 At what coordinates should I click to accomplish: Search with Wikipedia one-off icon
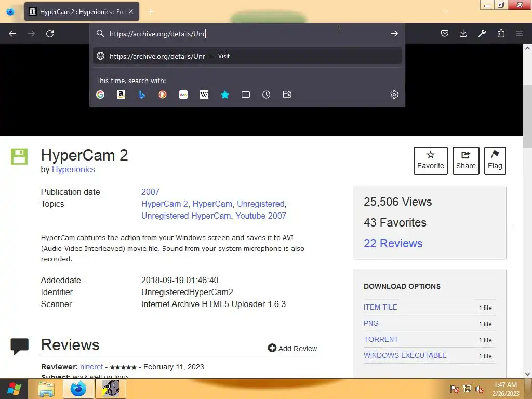204,95
